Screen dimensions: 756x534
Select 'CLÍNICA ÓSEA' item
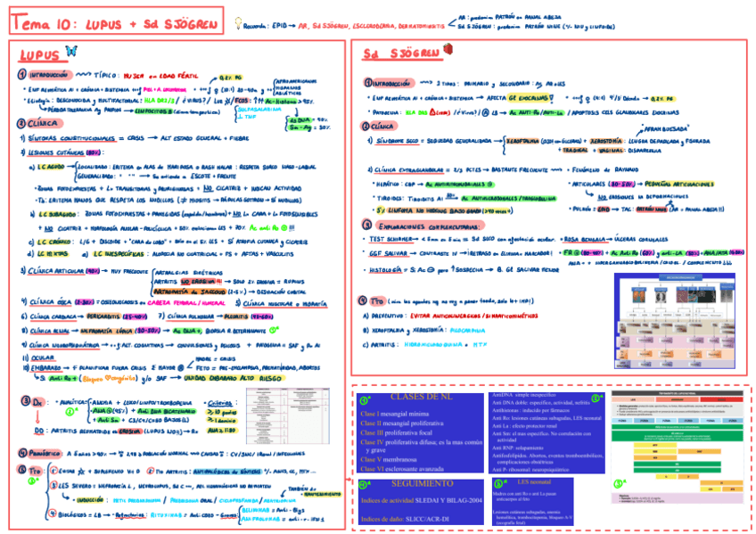point(51,303)
